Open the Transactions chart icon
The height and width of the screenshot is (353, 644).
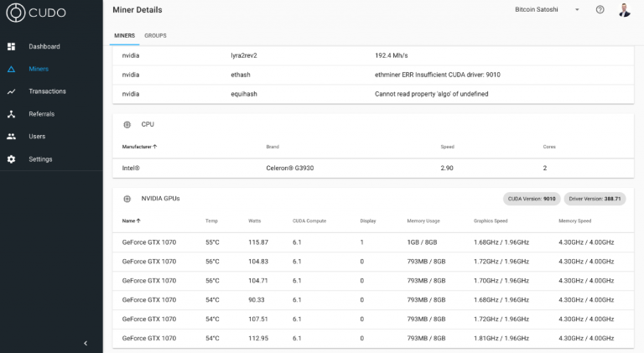pyautogui.click(x=12, y=91)
